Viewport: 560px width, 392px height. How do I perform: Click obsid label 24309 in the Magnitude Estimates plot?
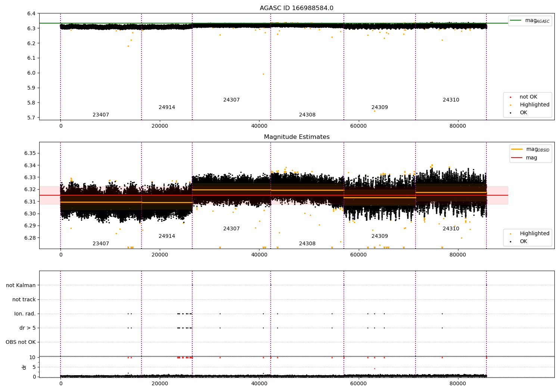coord(380,236)
